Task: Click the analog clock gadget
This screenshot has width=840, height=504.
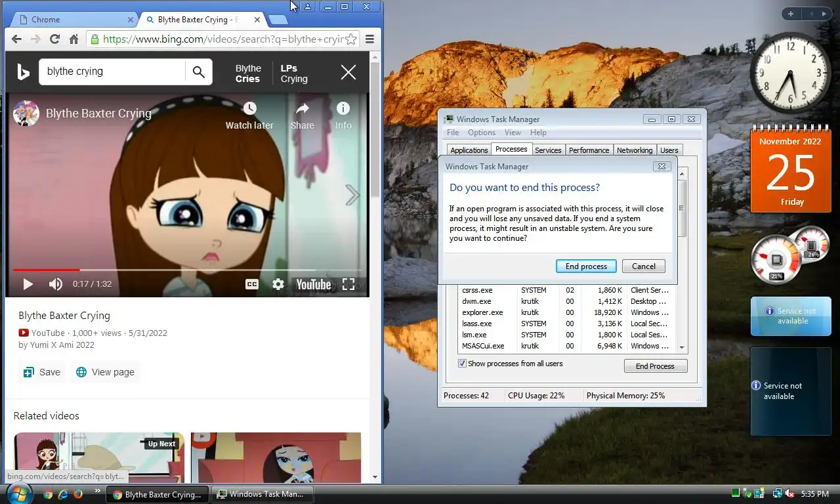Action: [789, 73]
